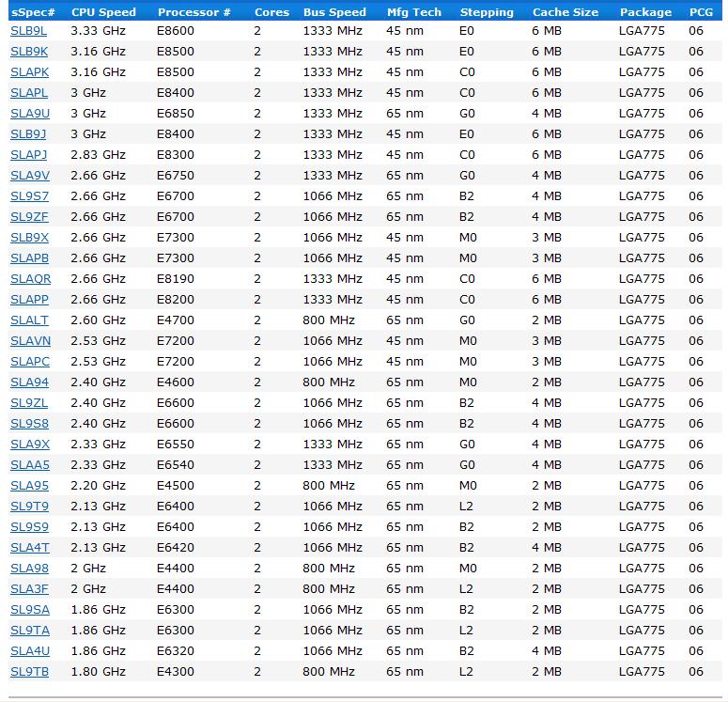Open the SL9TB sSpec link
The height and width of the screenshot is (702, 728).
click(29, 672)
